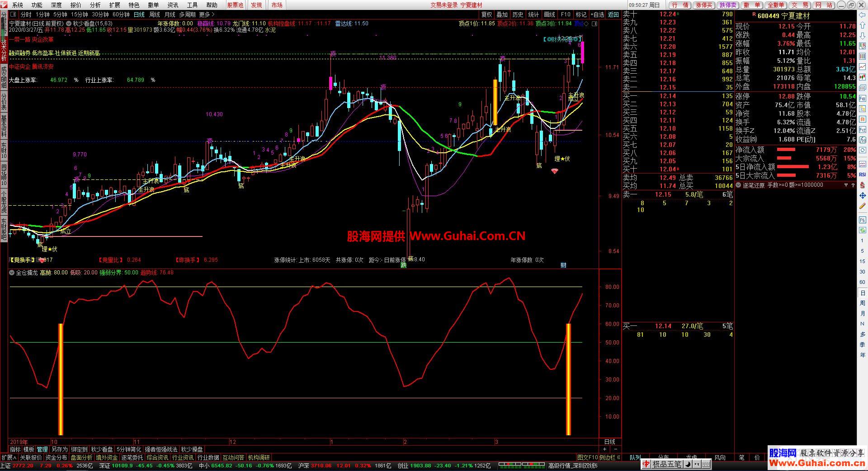Select the 周线 period
Viewport: 868px width, 471px height.
(155, 14)
